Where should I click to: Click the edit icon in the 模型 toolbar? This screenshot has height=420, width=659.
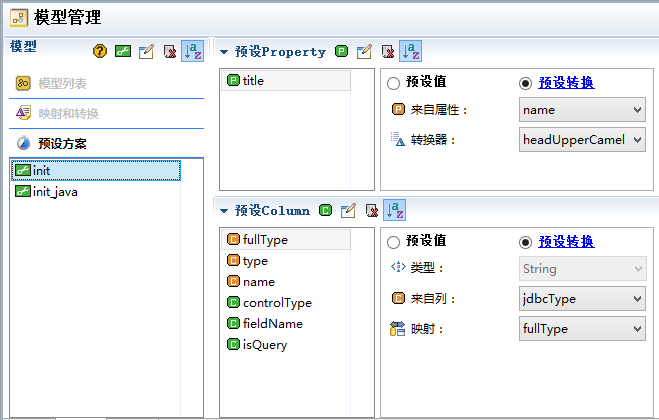tap(146, 51)
